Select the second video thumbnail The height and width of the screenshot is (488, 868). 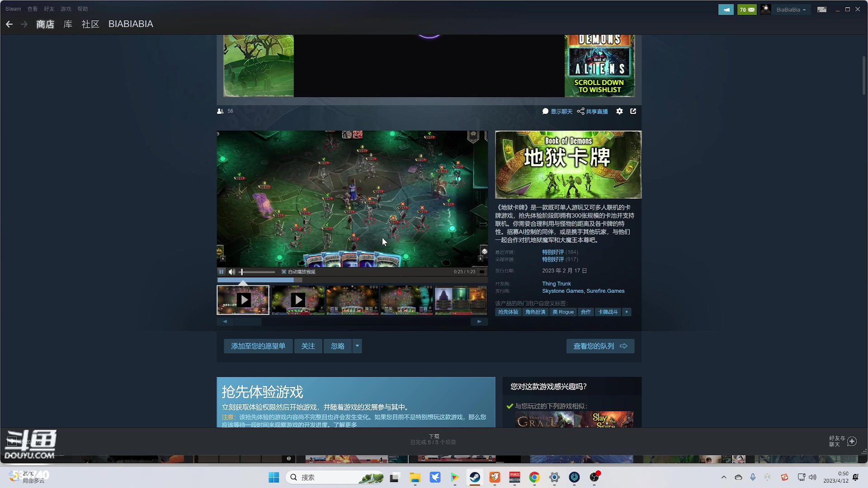(298, 300)
